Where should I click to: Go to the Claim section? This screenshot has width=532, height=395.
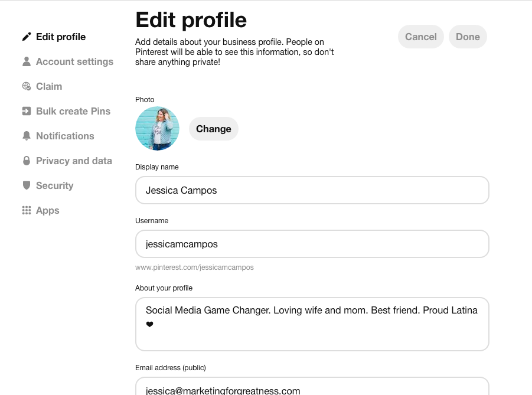click(x=49, y=86)
